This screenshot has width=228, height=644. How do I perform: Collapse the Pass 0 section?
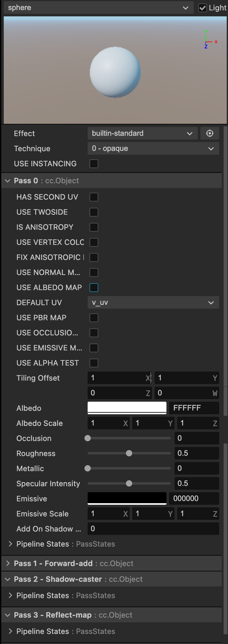[8, 181]
